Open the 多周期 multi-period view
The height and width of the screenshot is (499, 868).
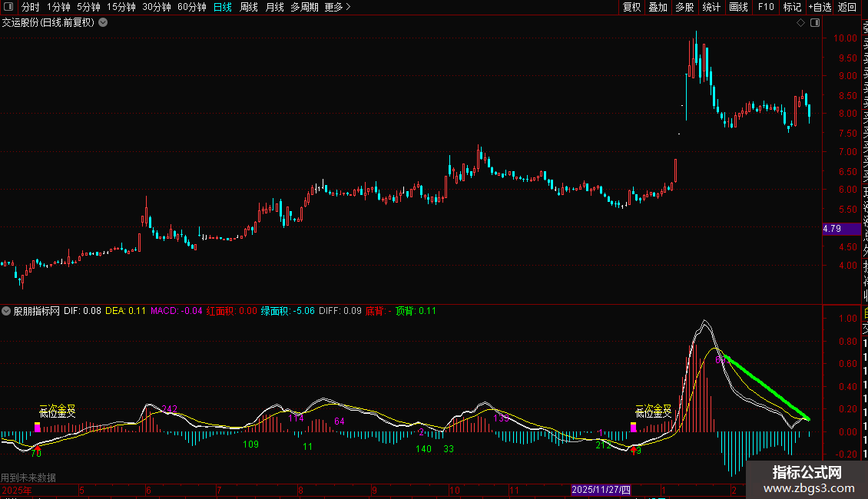[x=304, y=7]
